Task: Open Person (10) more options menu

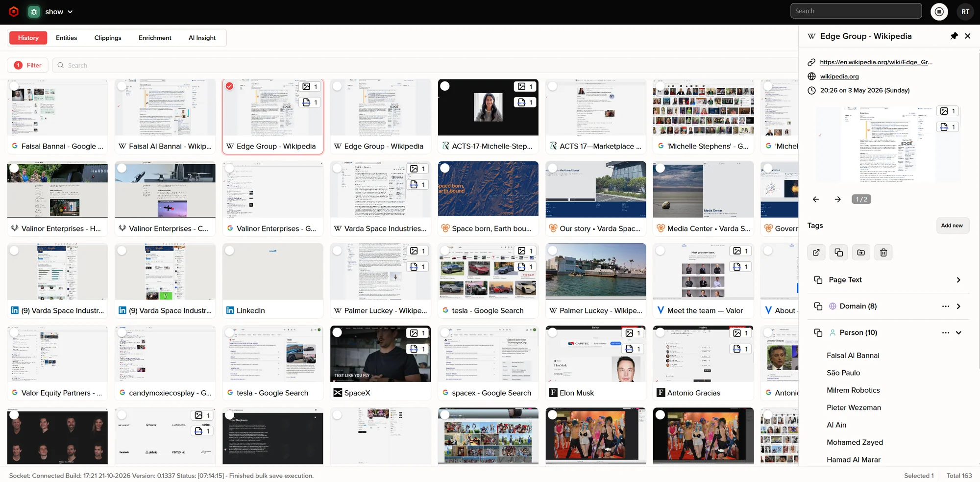Action: [x=945, y=333]
